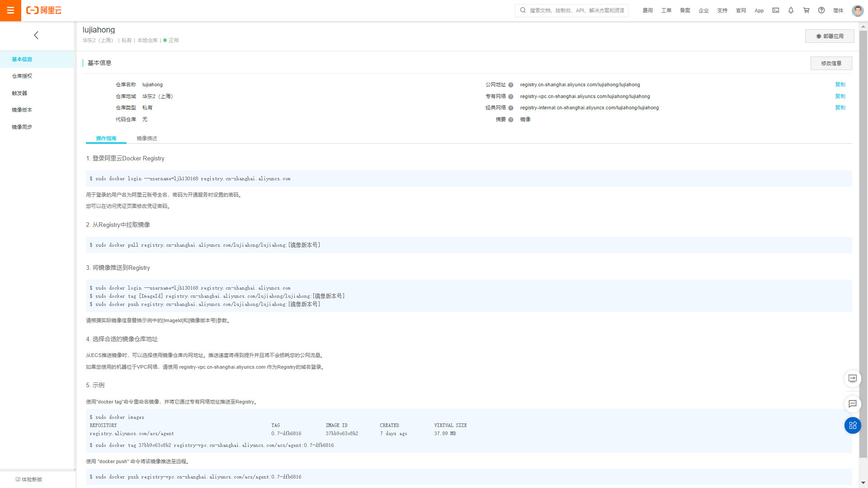Open 触发器 in the sidebar
Viewport: 868px width, 488px height.
[x=19, y=93]
